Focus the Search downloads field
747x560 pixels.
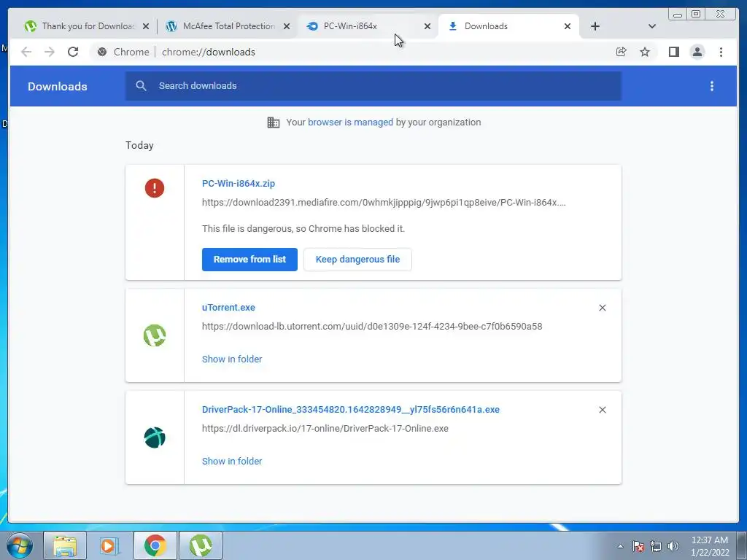point(373,86)
